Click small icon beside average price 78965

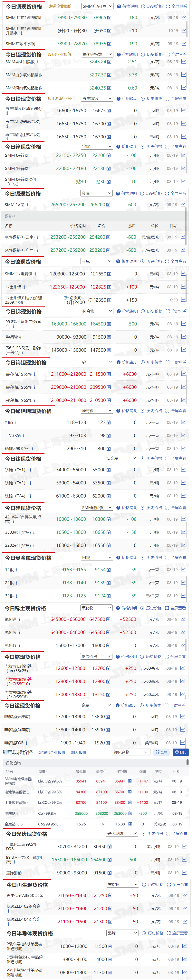click(x=109, y=18)
